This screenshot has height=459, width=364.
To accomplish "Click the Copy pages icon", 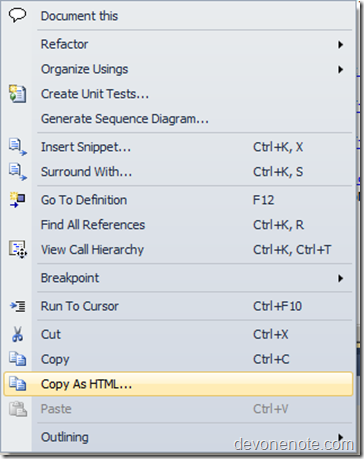I will click(17, 359).
